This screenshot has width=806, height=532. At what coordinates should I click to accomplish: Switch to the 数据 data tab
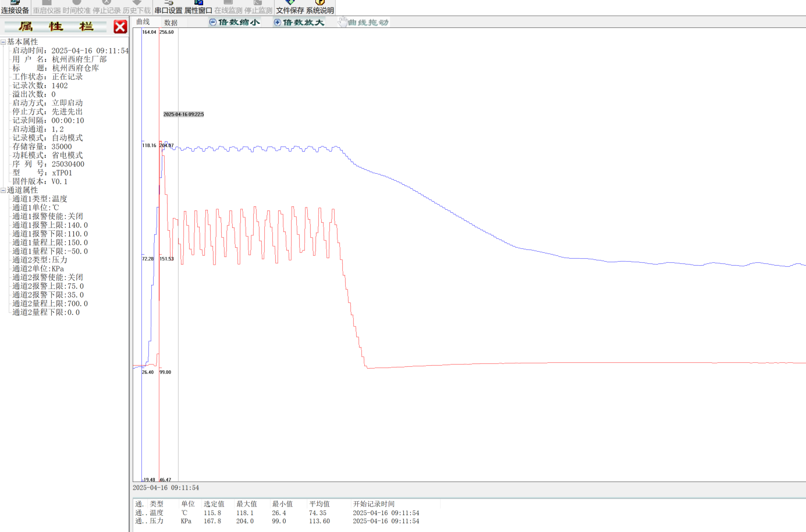(x=171, y=23)
